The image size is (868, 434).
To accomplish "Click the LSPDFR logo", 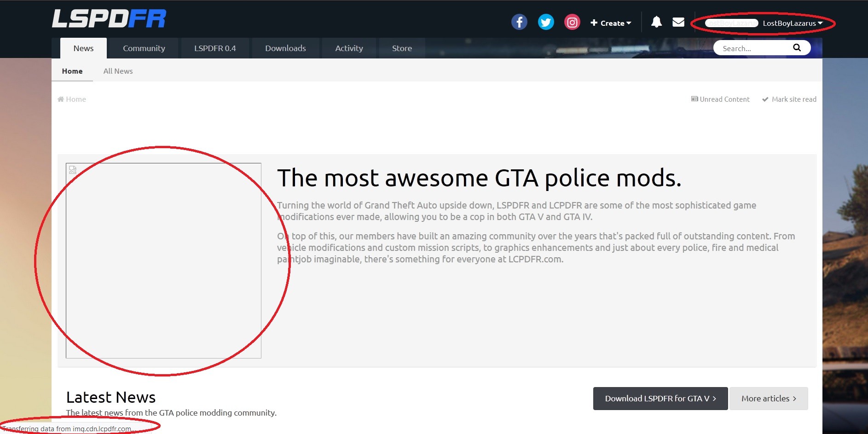I will (x=109, y=19).
